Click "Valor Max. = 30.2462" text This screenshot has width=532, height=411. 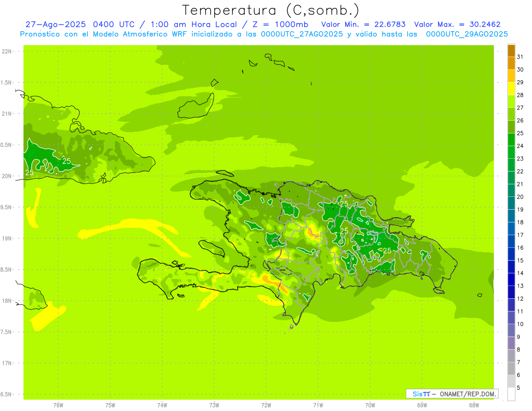[458, 24]
